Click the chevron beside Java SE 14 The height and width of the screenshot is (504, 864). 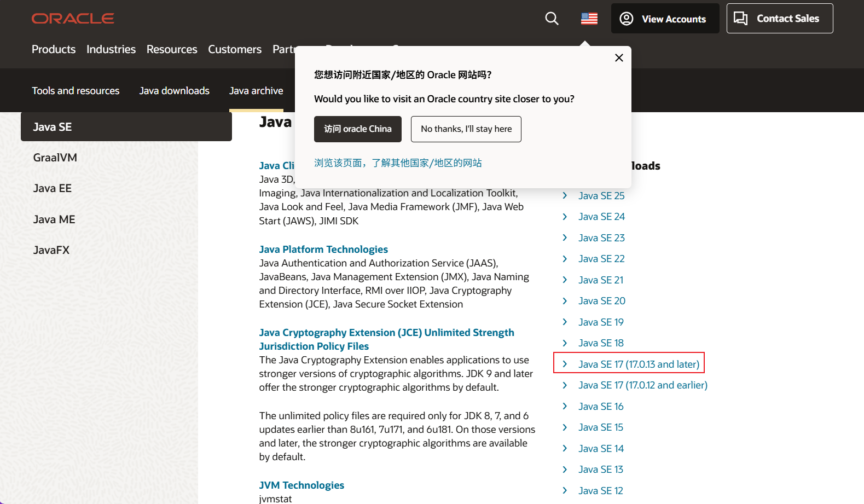coord(565,448)
